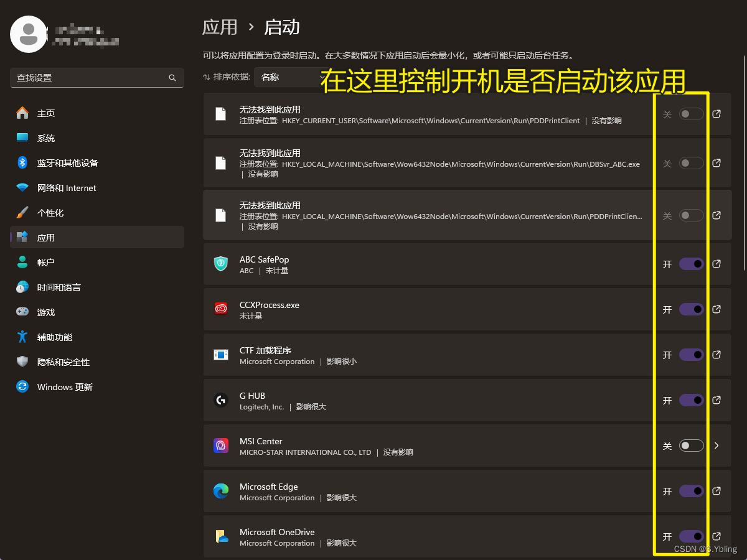The width and height of the screenshot is (747, 560).
Task: Click the CTF 加载程序 app icon
Action: pyautogui.click(x=221, y=355)
